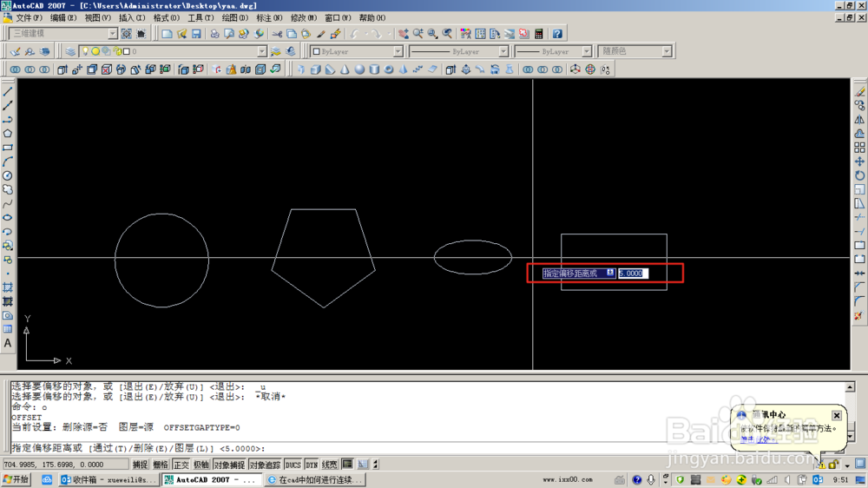Click the layer sun freeze icon
868x488 pixels.
[x=95, y=51]
